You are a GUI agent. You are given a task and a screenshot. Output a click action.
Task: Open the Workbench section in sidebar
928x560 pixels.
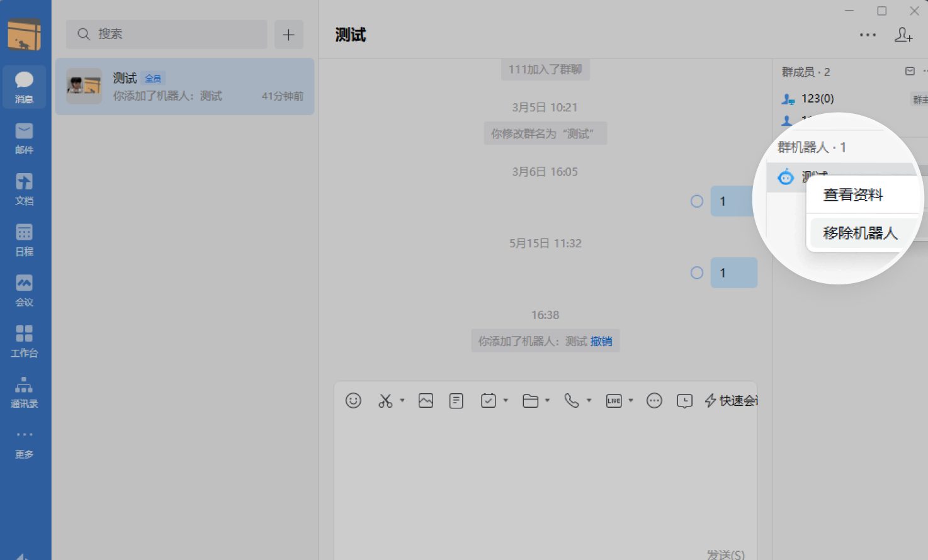24,341
